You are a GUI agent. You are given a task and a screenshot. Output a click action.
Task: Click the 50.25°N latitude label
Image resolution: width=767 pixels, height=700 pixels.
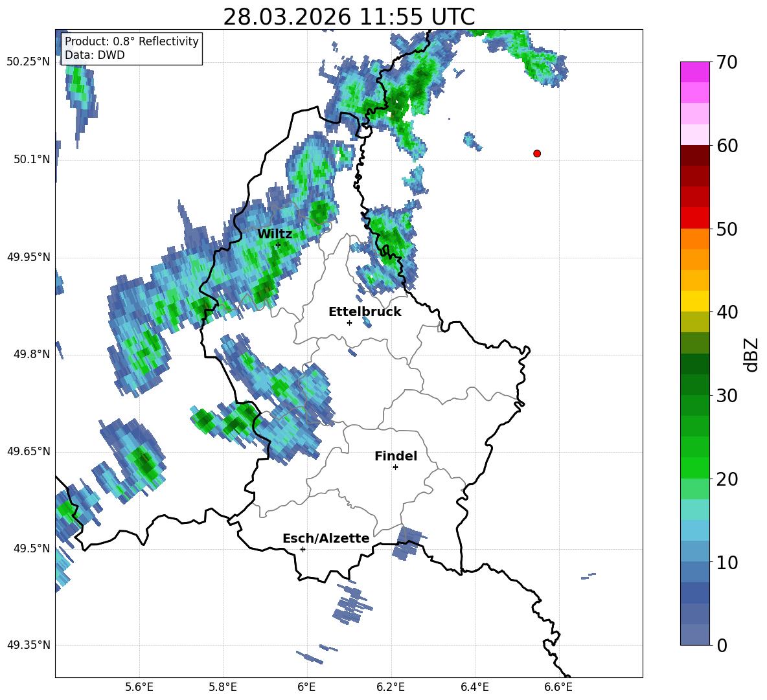29,62
